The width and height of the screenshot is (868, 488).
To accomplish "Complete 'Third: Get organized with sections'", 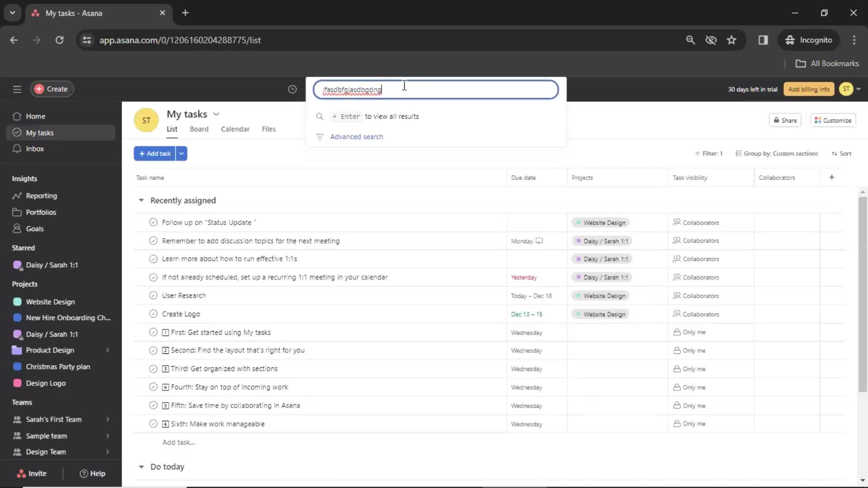I will pyautogui.click(x=153, y=369).
